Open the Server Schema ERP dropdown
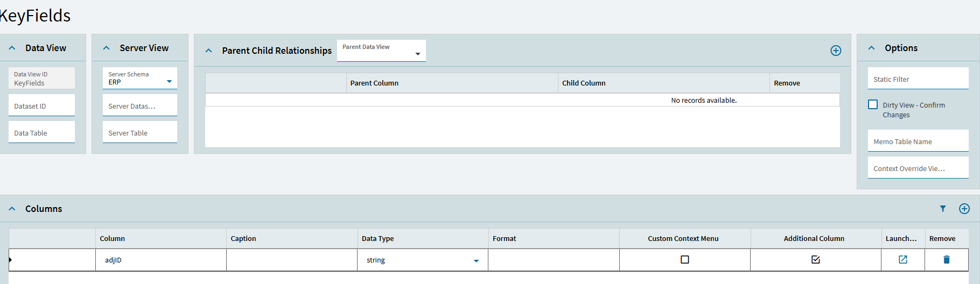980x284 pixels. (169, 82)
